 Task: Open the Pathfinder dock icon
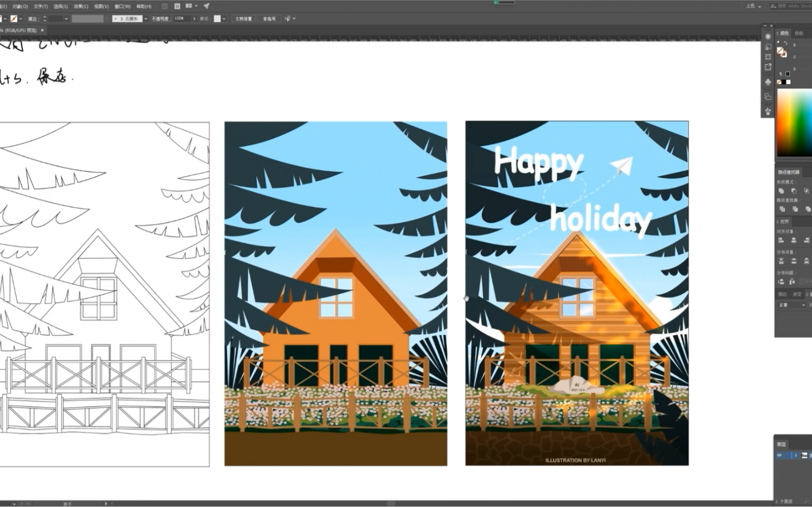coord(768,96)
